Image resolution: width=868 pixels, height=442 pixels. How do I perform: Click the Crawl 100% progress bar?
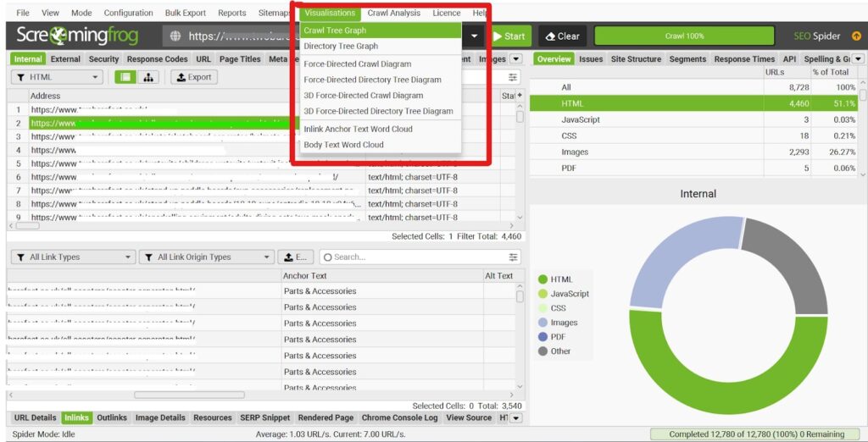pos(684,36)
